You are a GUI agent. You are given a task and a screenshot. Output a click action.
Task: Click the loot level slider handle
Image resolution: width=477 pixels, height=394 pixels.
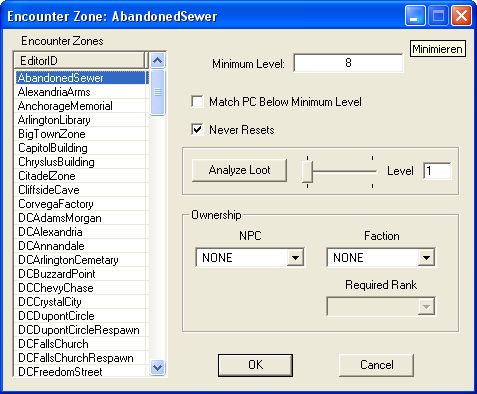(x=307, y=171)
